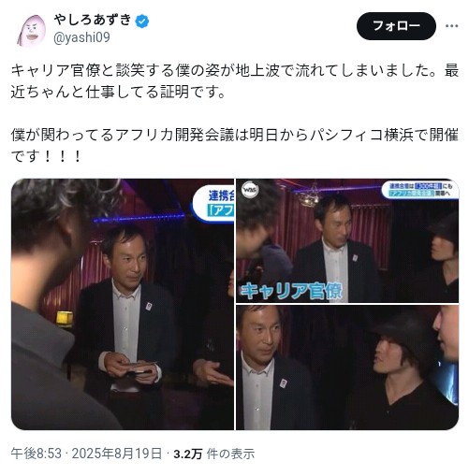The image size is (469, 476).
Task: Open the three-dot more options menu
Action: tap(451, 26)
